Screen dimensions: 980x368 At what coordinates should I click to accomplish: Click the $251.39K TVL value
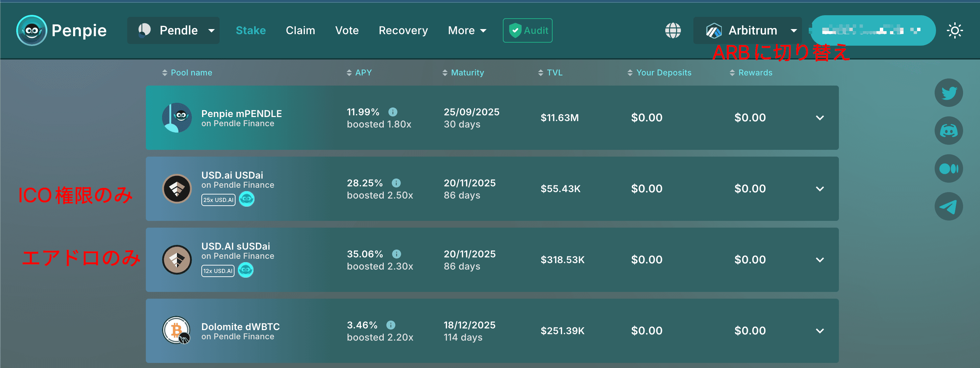click(563, 331)
